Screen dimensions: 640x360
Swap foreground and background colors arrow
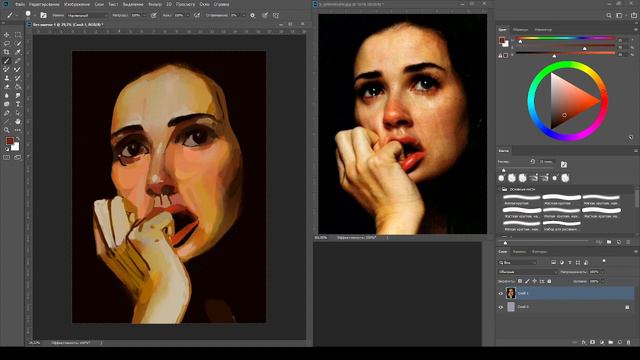pyautogui.click(x=18, y=138)
